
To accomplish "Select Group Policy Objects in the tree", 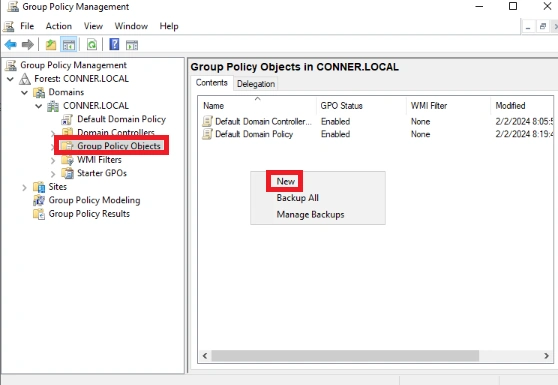I will click(119, 146).
